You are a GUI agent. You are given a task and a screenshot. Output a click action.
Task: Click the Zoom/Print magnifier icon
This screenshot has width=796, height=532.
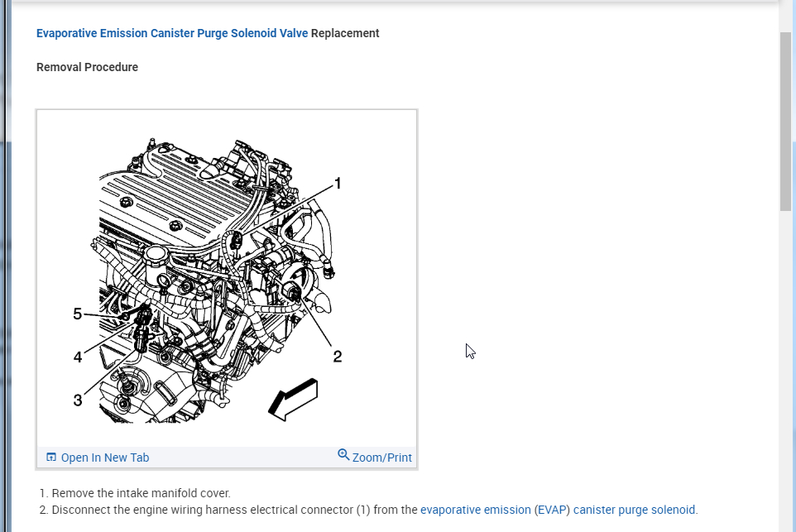click(343, 454)
